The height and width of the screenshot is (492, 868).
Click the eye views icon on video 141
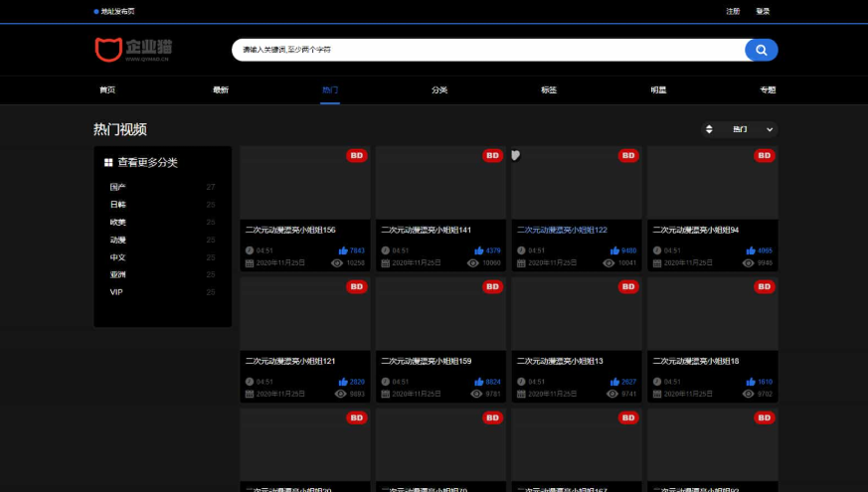coord(473,263)
